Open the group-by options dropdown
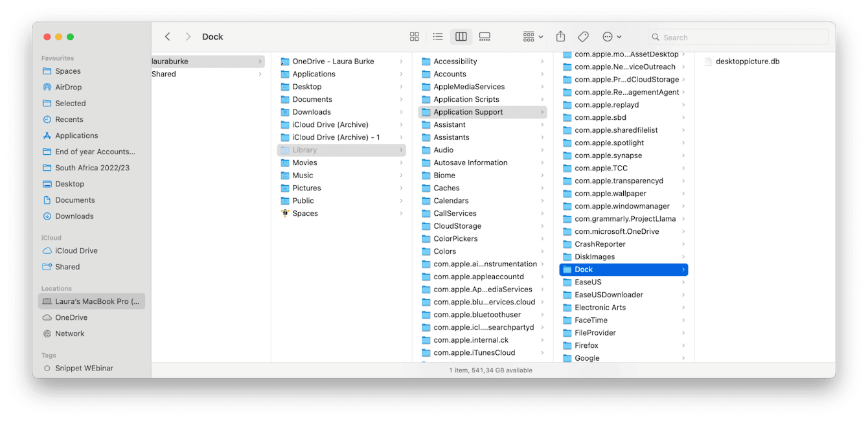 tap(533, 37)
